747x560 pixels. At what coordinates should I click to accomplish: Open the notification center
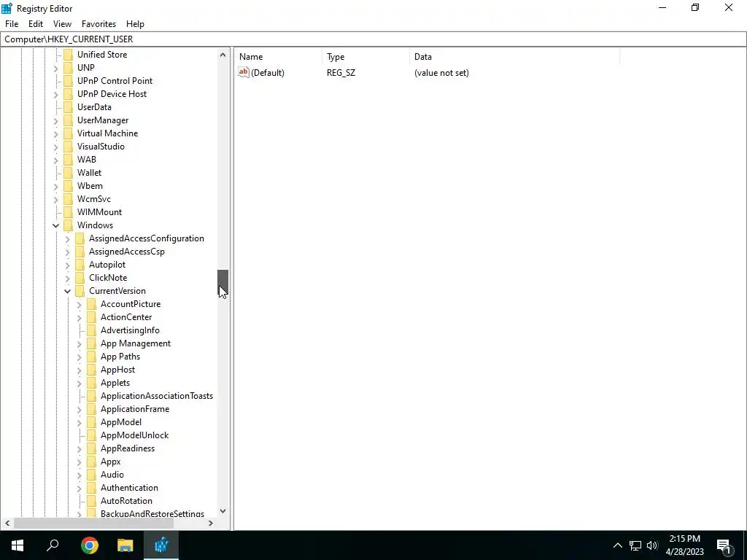point(724,545)
